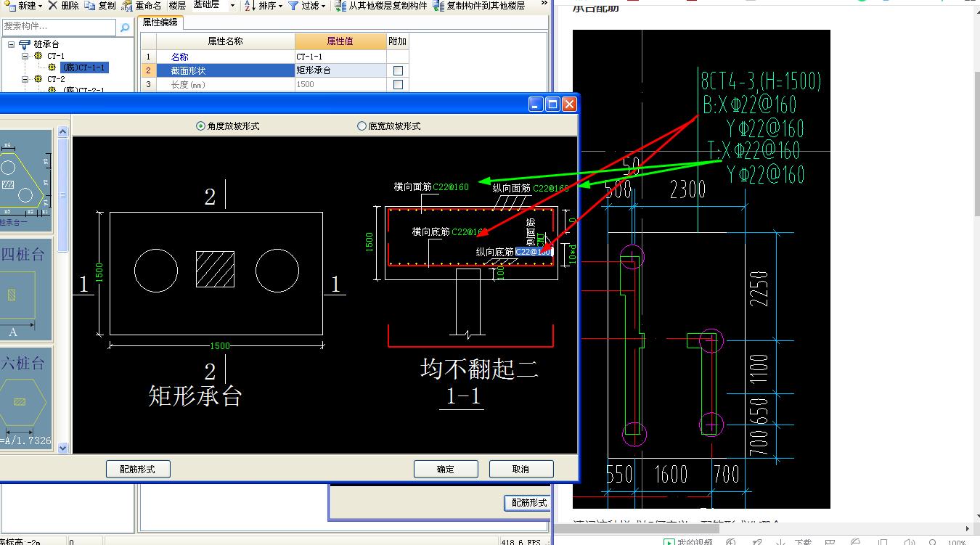Click 复制构件到其他楼层 icon
The width and height of the screenshot is (980, 545).
pyautogui.click(x=438, y=5)
